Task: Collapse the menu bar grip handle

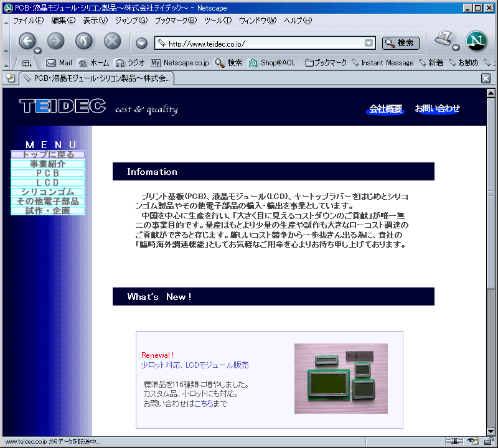Action: tap(6, 21)
